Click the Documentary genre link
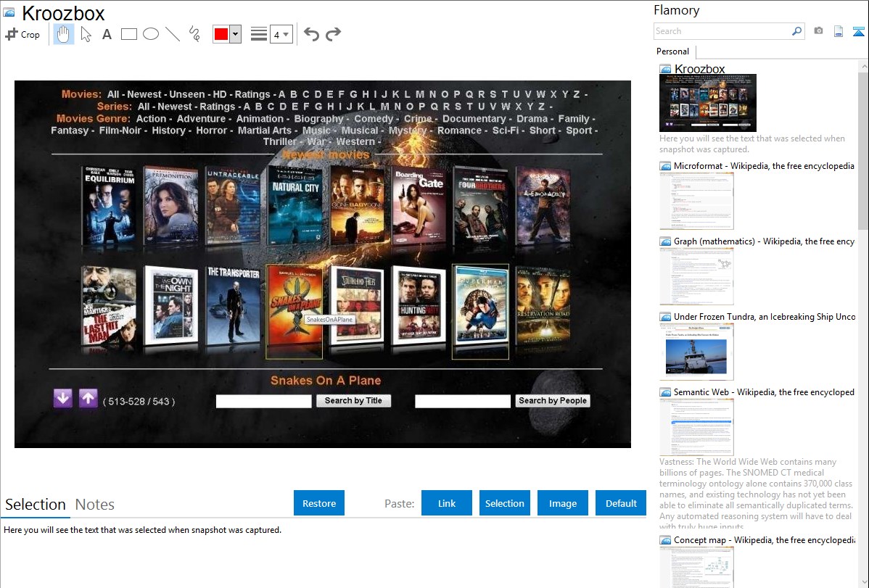Image resolution: width=869 pixels, height=588 pixels. click(x=474, y=119)
